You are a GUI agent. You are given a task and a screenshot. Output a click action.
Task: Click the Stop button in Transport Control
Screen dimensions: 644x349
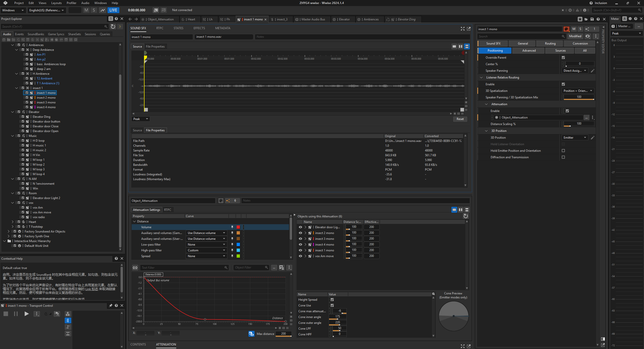pos(6,314)
